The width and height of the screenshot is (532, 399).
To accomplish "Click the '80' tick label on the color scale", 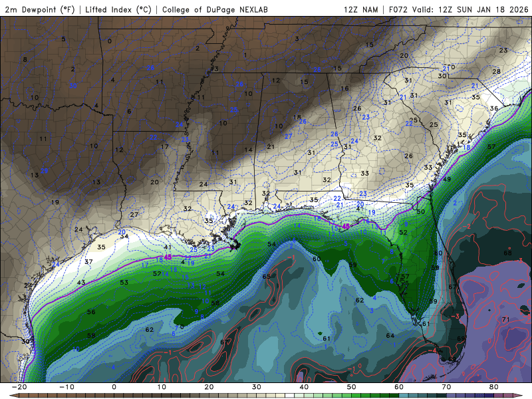I will coord(494,387).
